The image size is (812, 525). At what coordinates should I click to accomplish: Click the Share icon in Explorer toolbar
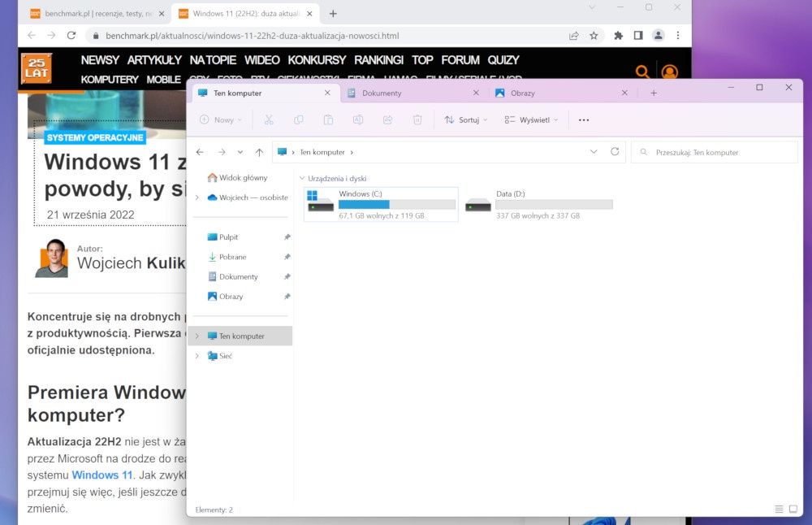pyautogui.click(x=387, y=119)
